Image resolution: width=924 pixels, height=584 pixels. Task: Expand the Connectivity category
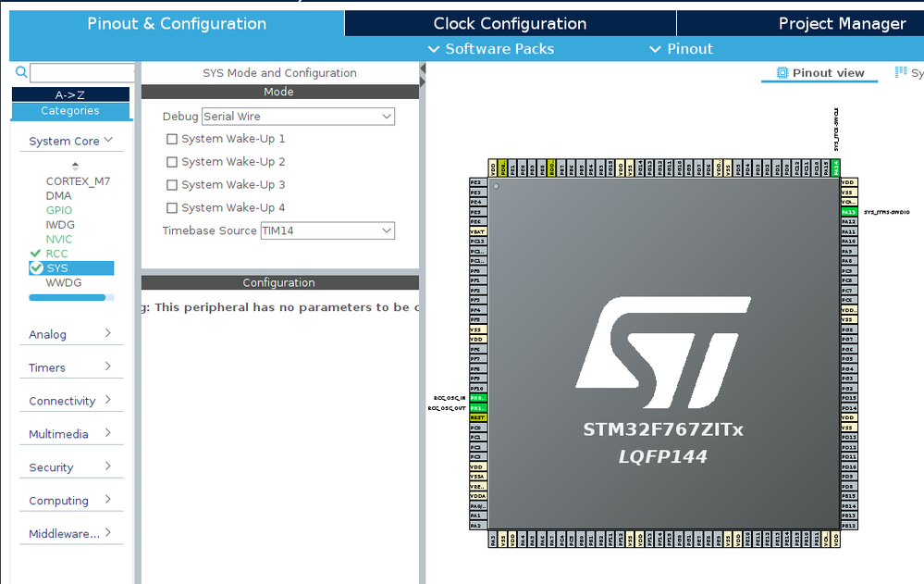coord(70,401)
